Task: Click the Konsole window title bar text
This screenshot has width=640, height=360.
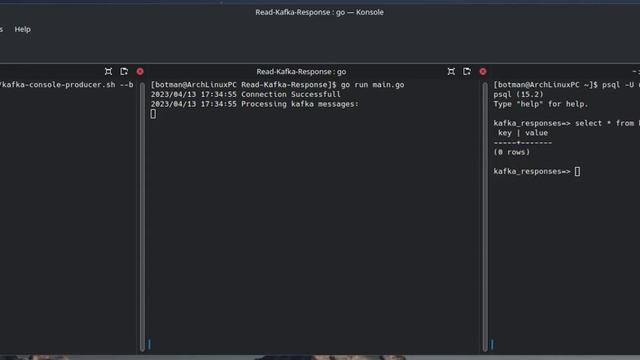Action: click(x=319, y=12)
